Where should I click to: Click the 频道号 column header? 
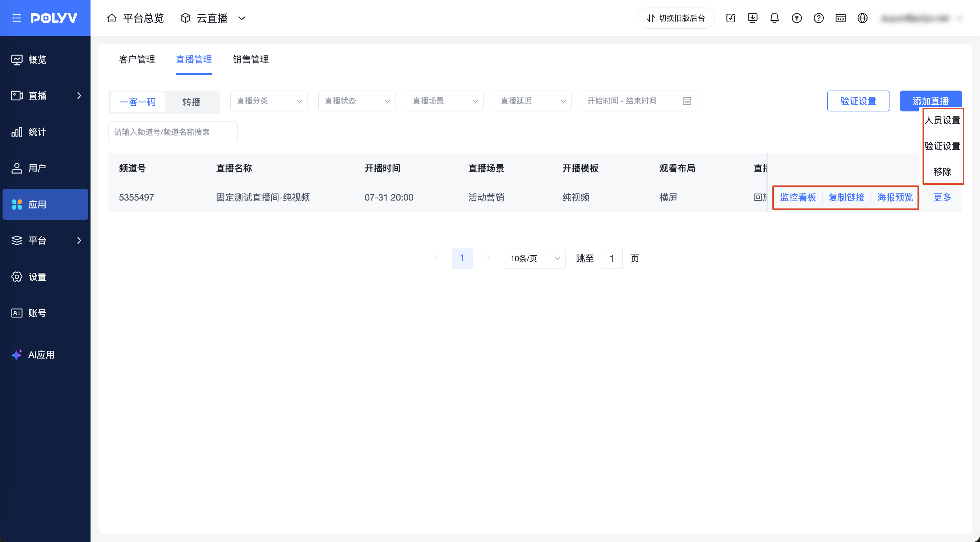[133, 168]
